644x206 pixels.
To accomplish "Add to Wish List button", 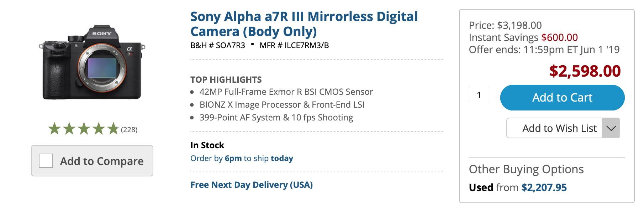I will click(x=554, y=128).
